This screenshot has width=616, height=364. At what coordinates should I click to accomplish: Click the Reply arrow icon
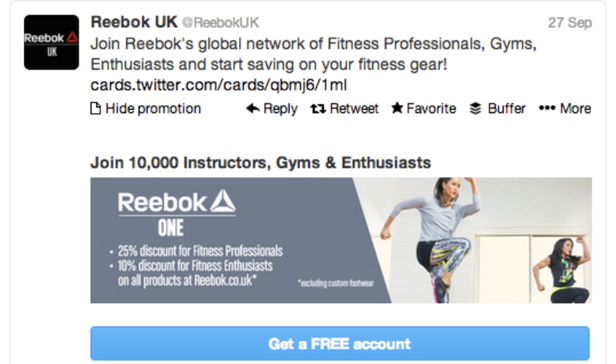(x=253, y=108)
